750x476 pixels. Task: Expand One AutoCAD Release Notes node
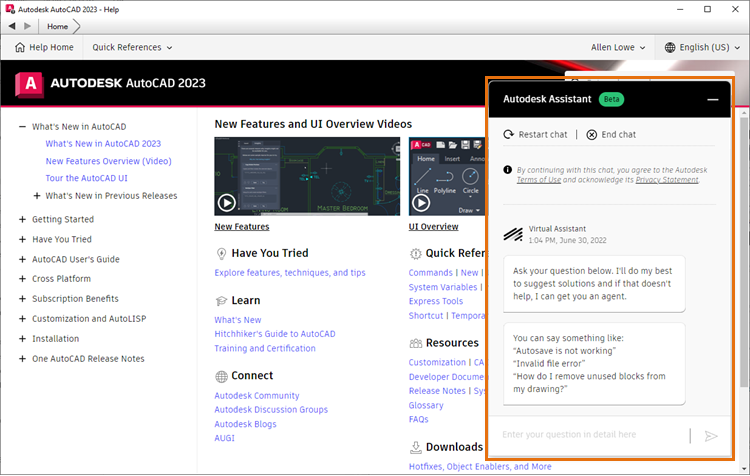pyautogui.click(x=22, y=359)
